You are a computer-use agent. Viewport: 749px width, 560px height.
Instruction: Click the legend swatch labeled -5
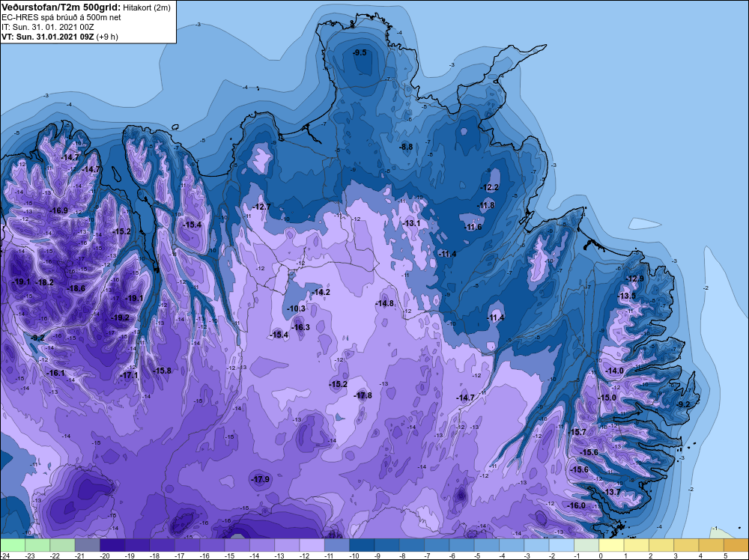point(487,545)
